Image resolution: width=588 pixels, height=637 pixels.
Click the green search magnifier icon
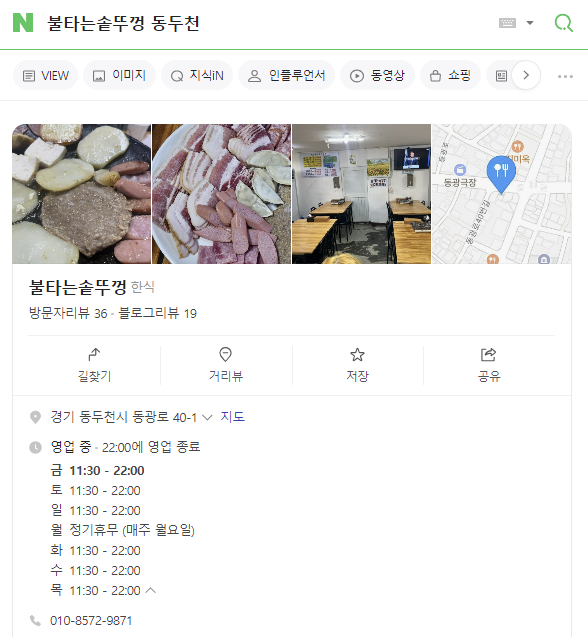[x=564, y=23]
